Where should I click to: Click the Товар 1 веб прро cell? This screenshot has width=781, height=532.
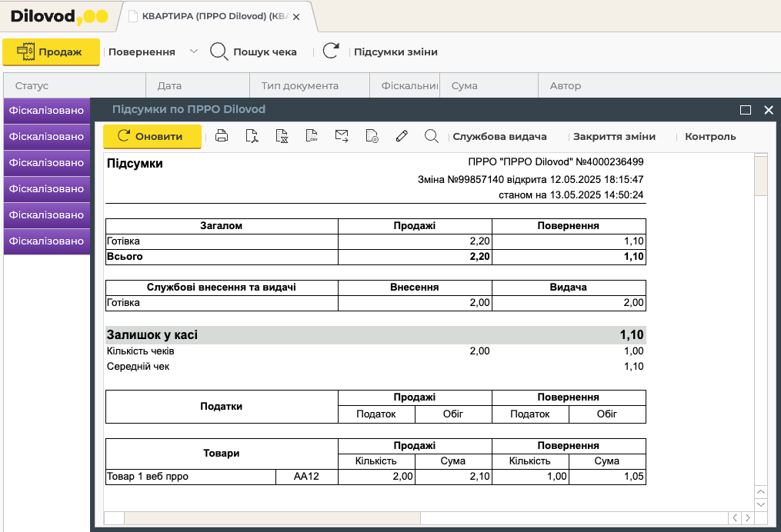click(191, 476)
